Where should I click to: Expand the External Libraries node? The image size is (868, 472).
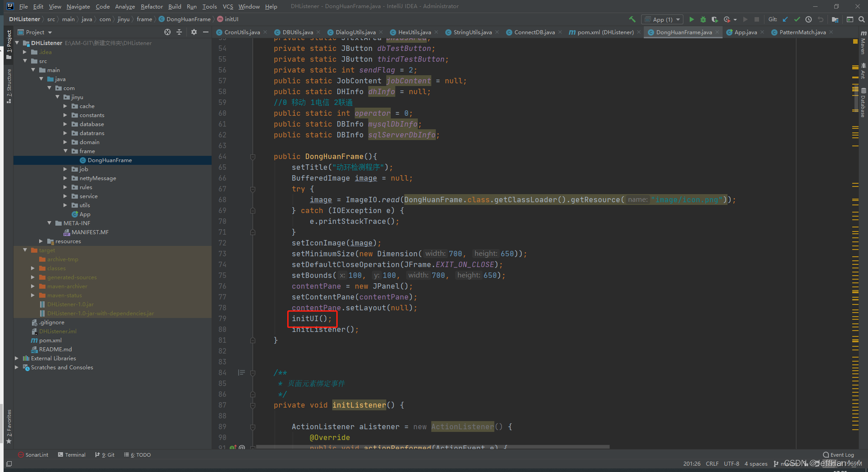click(17, 358)
